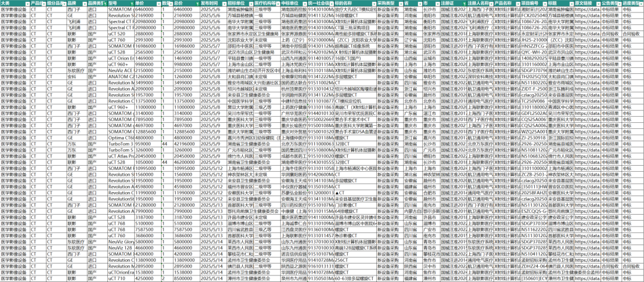Select total price cell 8500000
The height and width of the screenshot is (282, 644).
187,278
